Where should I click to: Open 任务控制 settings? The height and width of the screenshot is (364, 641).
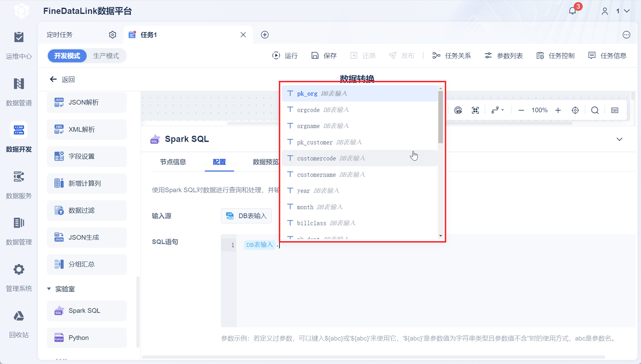click(556, 56)
